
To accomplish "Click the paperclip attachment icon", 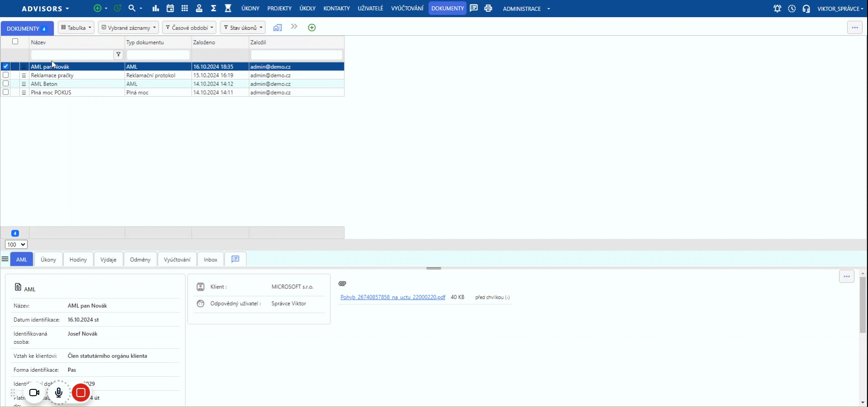I will point(342,284).
